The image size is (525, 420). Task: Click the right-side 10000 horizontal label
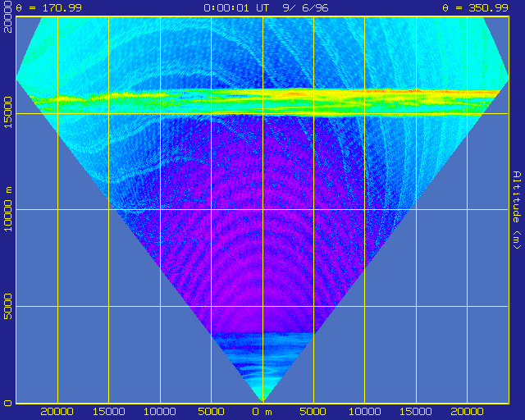[364, 412]
